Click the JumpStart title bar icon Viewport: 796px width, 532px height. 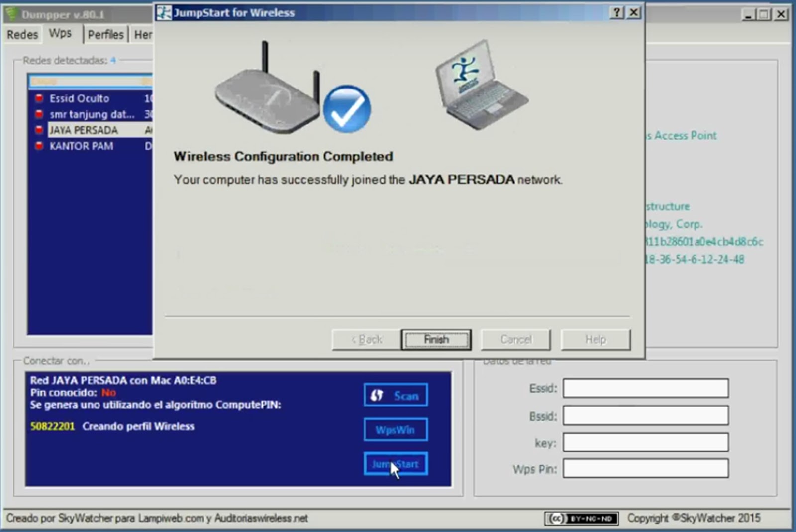164,12
